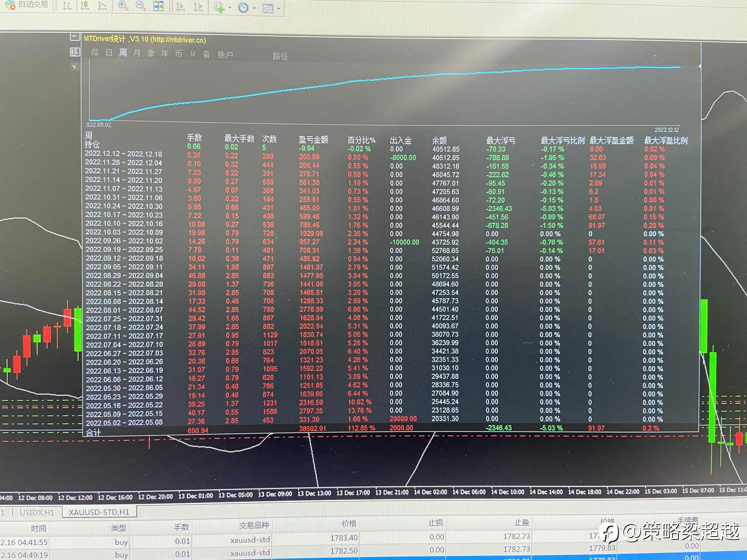Click the 手数 column header in statistics
This screenshot has width=747, height=560.
coord(194,138)
